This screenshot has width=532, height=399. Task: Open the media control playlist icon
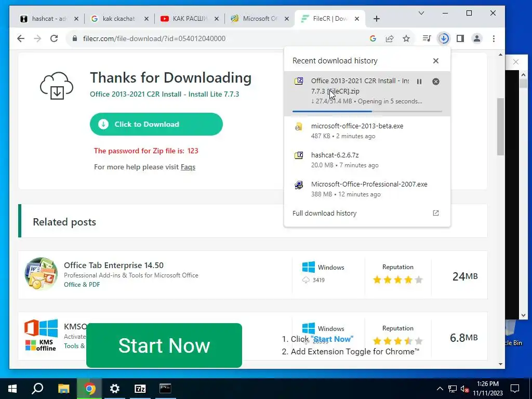coord(427,38)
